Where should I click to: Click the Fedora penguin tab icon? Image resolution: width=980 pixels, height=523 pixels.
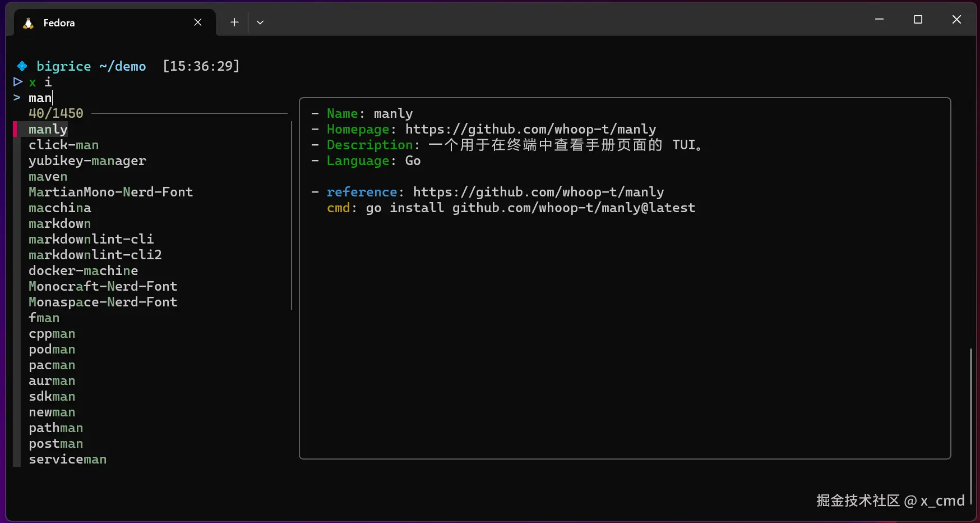(28, 23)
